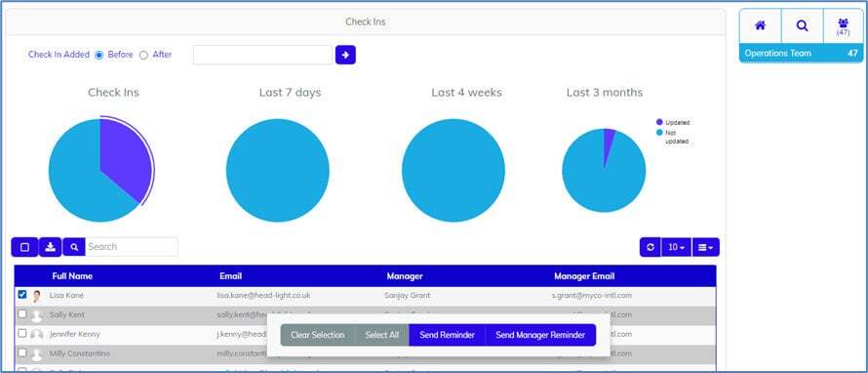The width and height of the screenshot is (868, 373).
Task: Click Lisa Kane's avatar picture
Action: click(36, 296)
